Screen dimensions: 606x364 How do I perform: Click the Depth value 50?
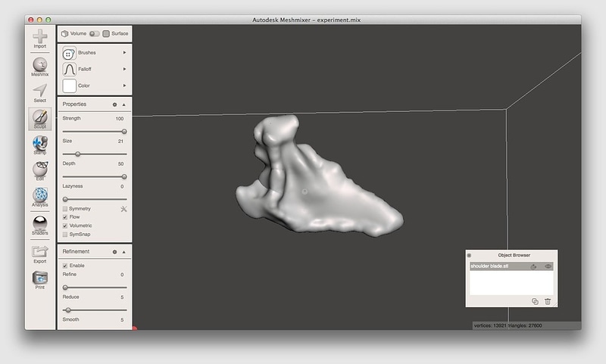click(x=120, y=164)
